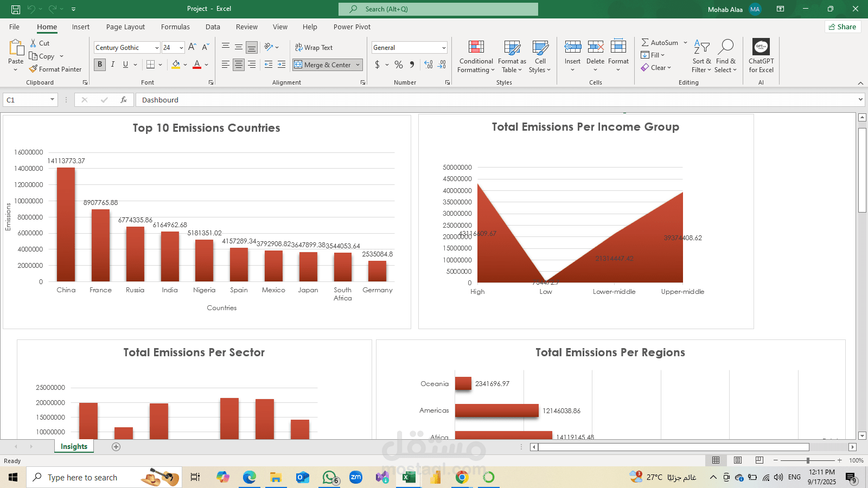The height and width of the screenshot is (488, 868).
Task: Open the General number format dropdown
Action: click(444, 48)
